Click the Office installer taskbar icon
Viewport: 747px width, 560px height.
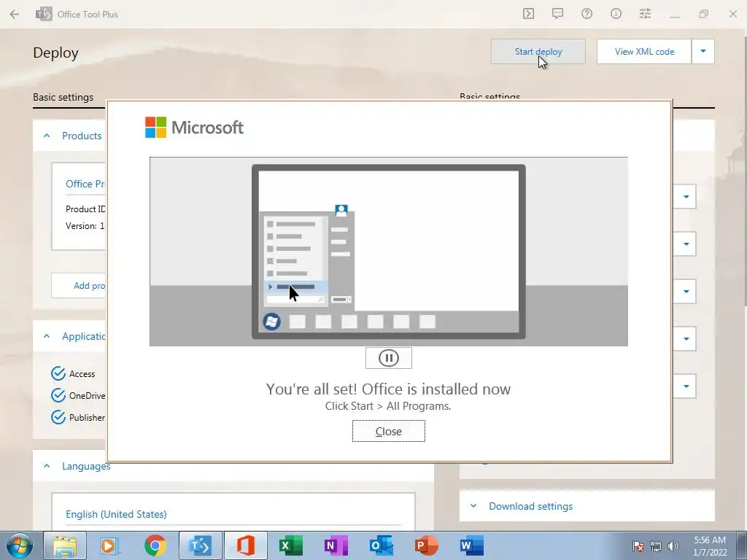[x=246, y=545]
